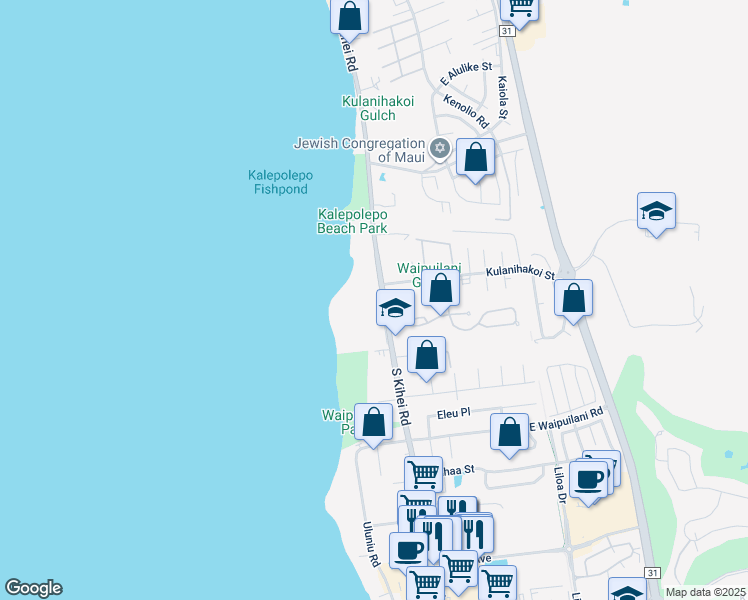
Task: Click the route 31 highway shield at top
Action: 507,31
